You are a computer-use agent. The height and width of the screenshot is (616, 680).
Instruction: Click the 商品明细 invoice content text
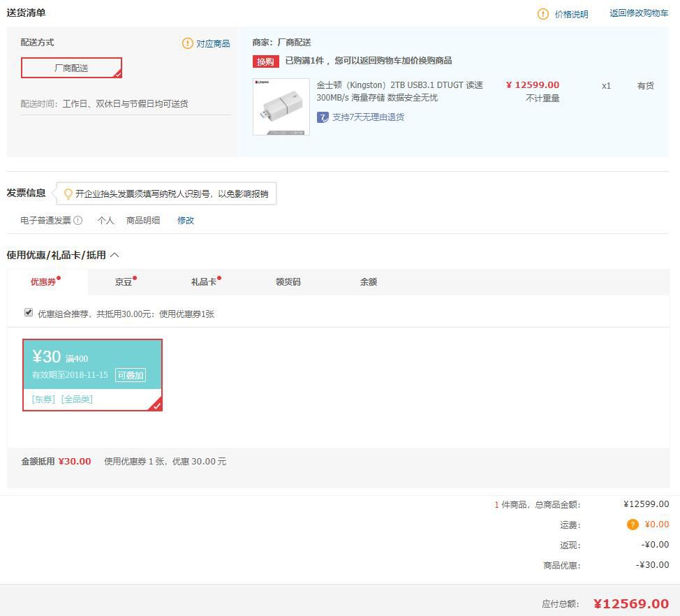click(x=143, y=221)
